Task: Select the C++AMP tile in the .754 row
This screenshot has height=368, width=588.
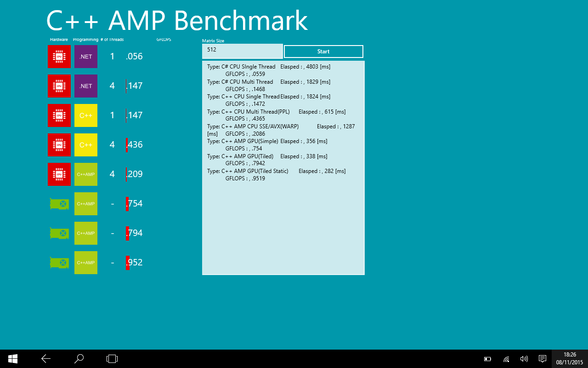Action: 86,204
